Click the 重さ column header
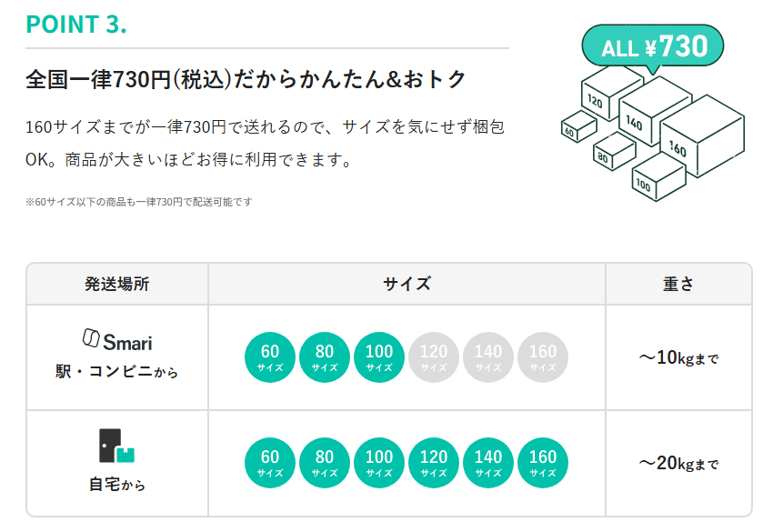The height and width of the screenshot is (532, 773). click(x=678, y=284)
